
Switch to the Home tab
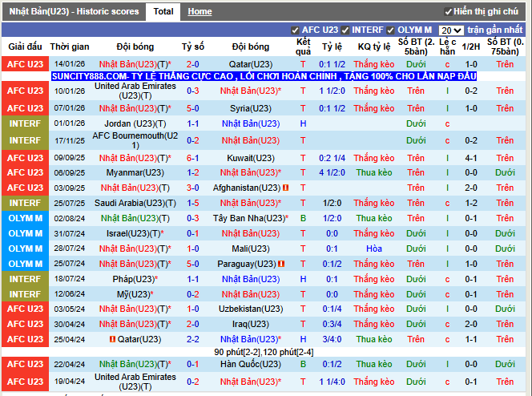[199, 11]
